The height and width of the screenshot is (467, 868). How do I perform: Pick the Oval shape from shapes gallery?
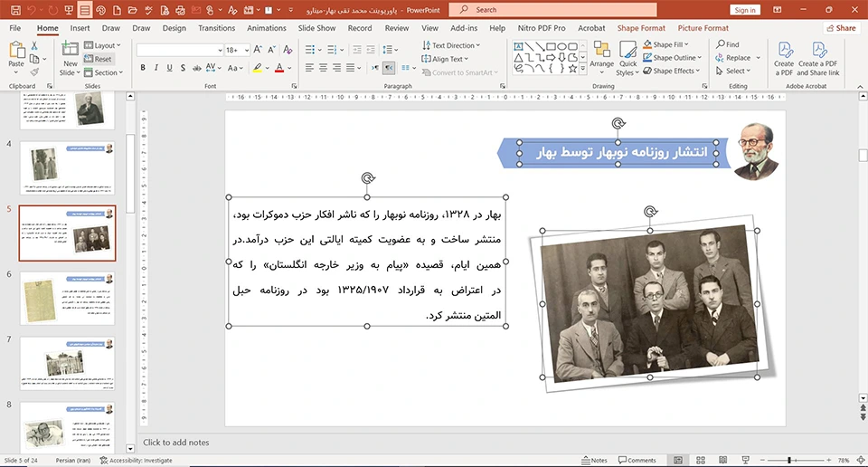(x=561, y=46)
